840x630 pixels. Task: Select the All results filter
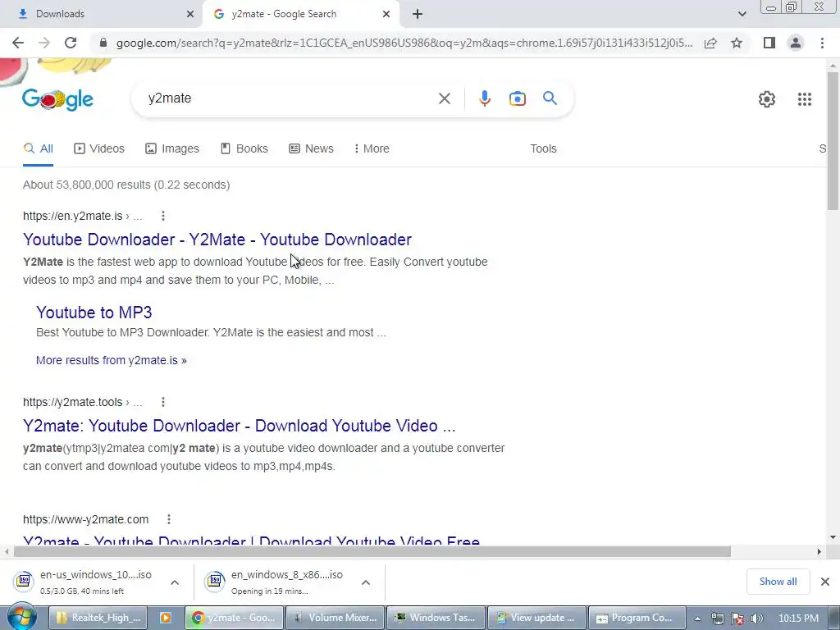point(38,149)
